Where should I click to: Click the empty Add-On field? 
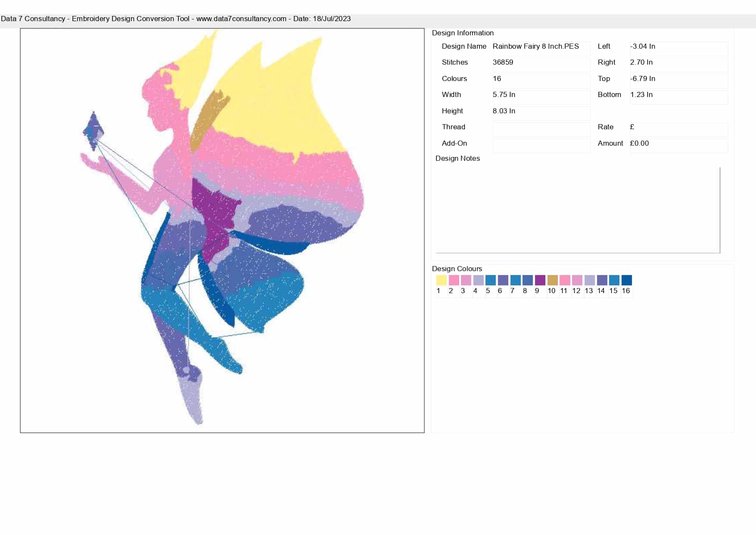[x=541, y=145]
